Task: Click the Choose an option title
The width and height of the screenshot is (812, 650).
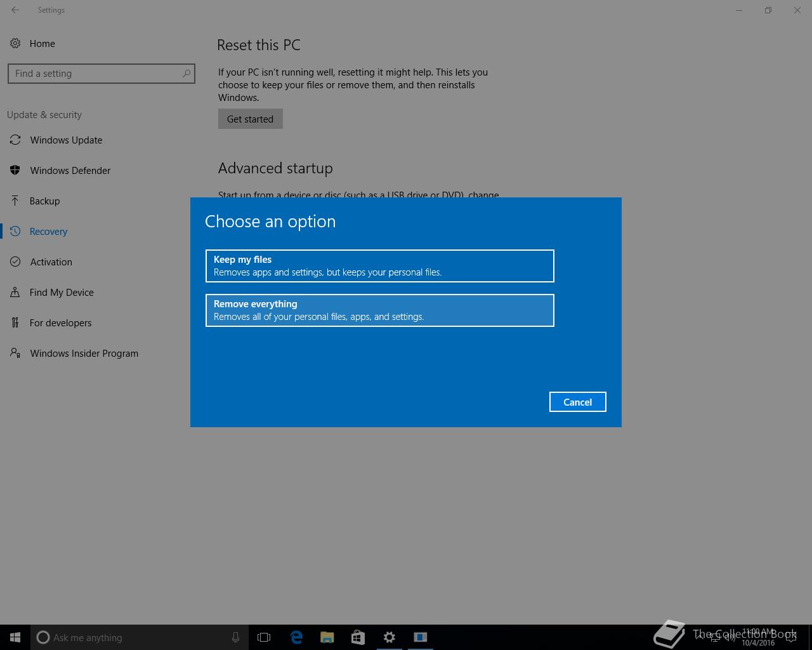Action: click(x=270, y=222)
